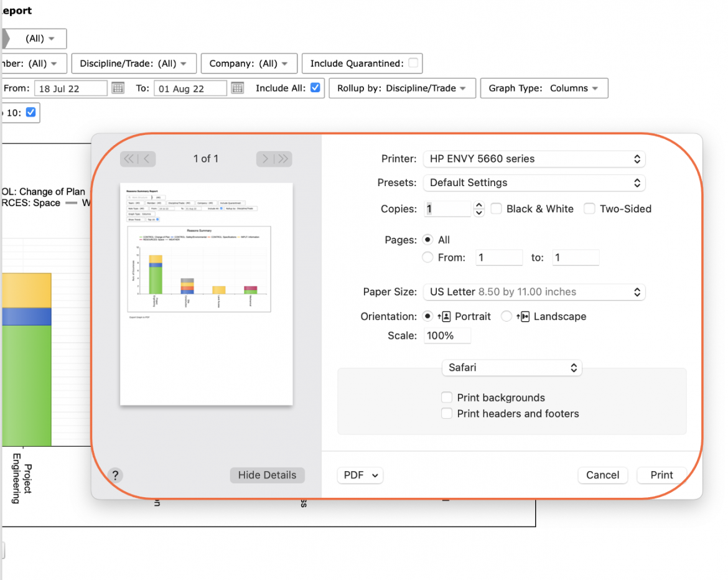The width and height of the screenshot is (728, 580).
Task: Open the Rollup by dropdown
Action: coord(402,88)
